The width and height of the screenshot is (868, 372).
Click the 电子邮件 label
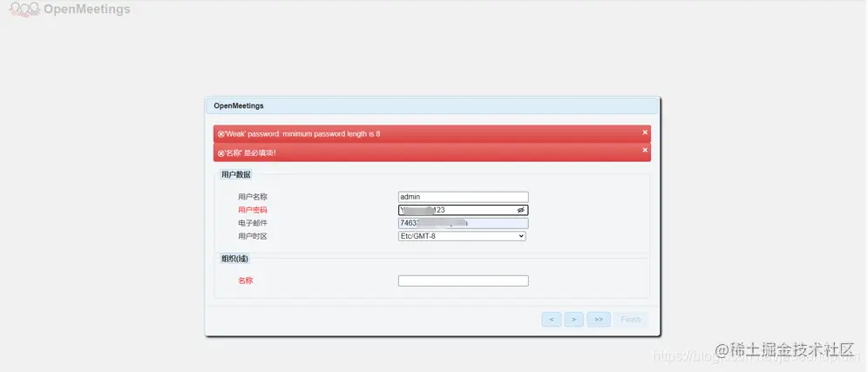click(253, 223)
